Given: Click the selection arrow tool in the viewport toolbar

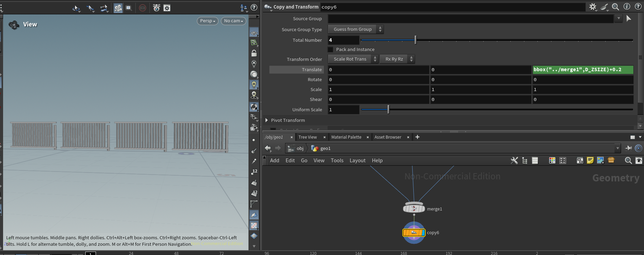Looking at the screenshot, I should [x=76, y=8].
